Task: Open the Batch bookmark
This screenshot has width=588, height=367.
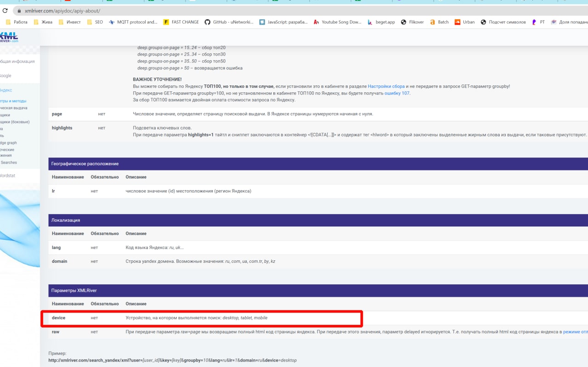Action: coord(439,22)
